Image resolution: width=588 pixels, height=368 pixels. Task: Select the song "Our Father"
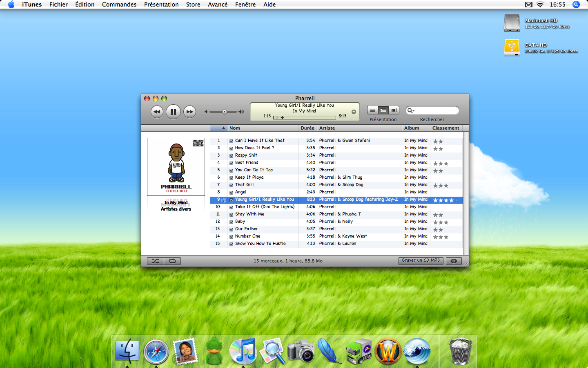(x=246, y=229)
